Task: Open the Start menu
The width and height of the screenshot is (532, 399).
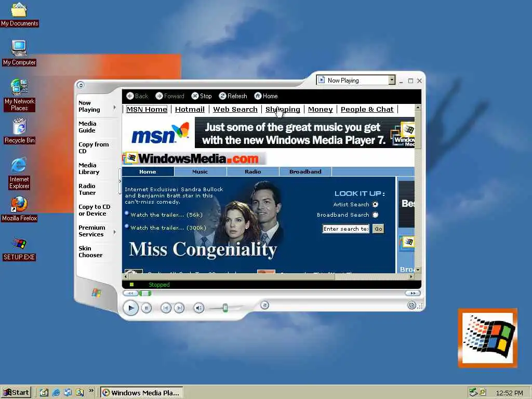Action: click(x=16, y=393)
